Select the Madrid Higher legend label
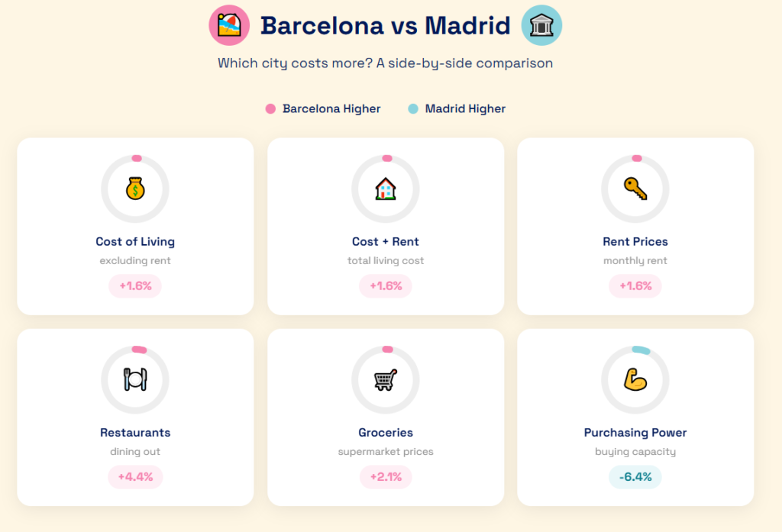 tap(465, 109)
